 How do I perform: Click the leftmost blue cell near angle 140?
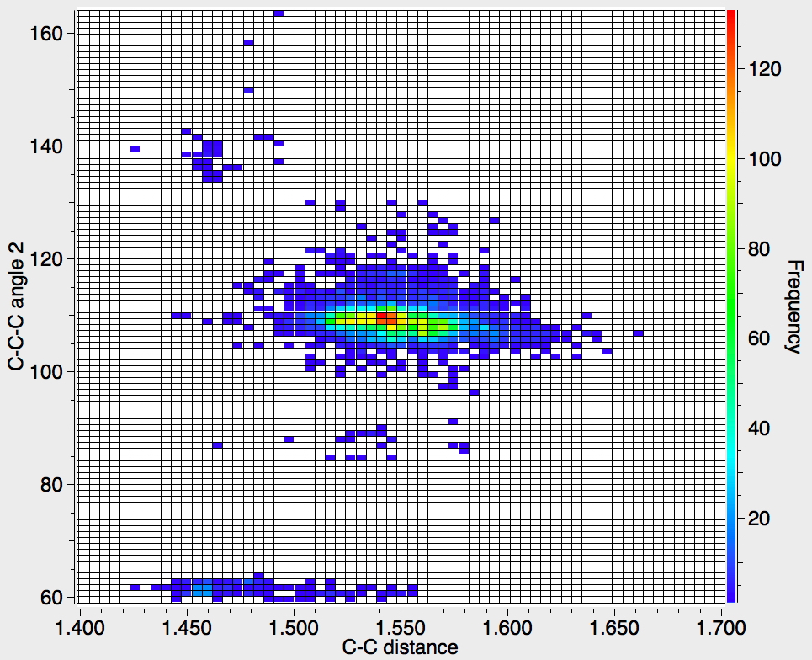pyautogui.click(x=135, y=149)
